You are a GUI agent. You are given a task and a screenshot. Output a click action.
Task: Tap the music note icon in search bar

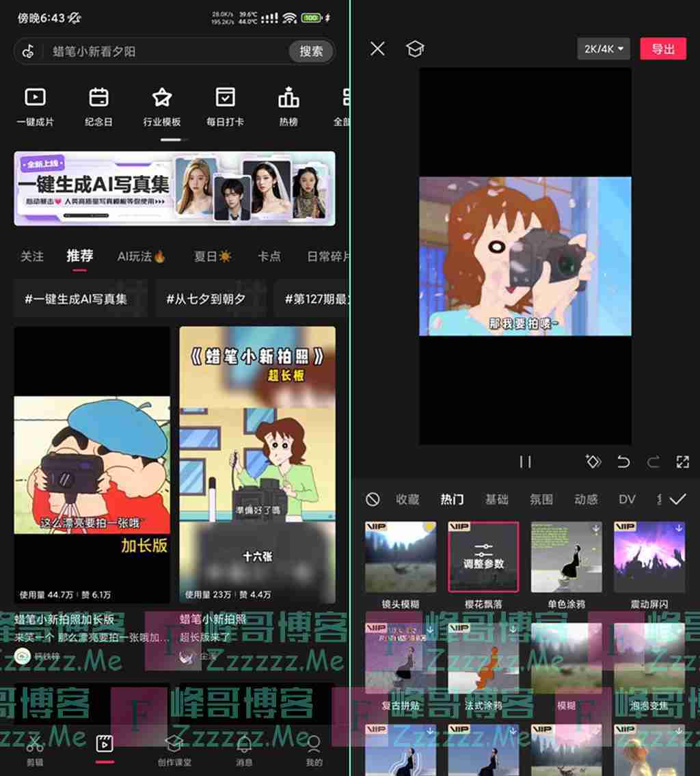pyautogui.click(x=29, y=51)
